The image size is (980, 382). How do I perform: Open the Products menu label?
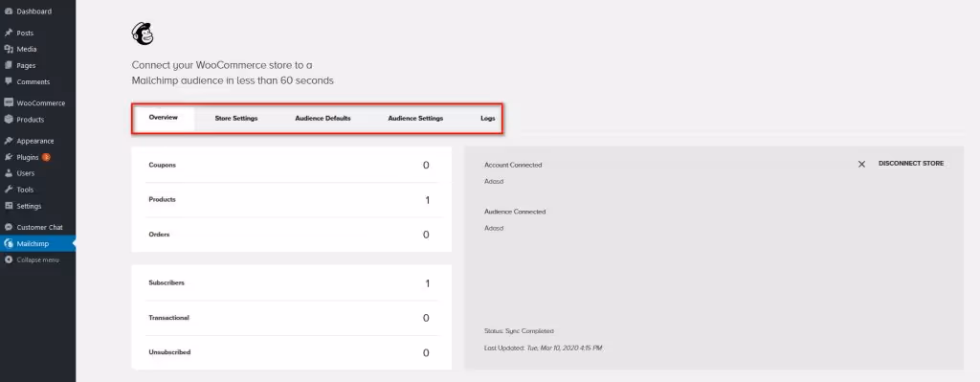[30, 120]
